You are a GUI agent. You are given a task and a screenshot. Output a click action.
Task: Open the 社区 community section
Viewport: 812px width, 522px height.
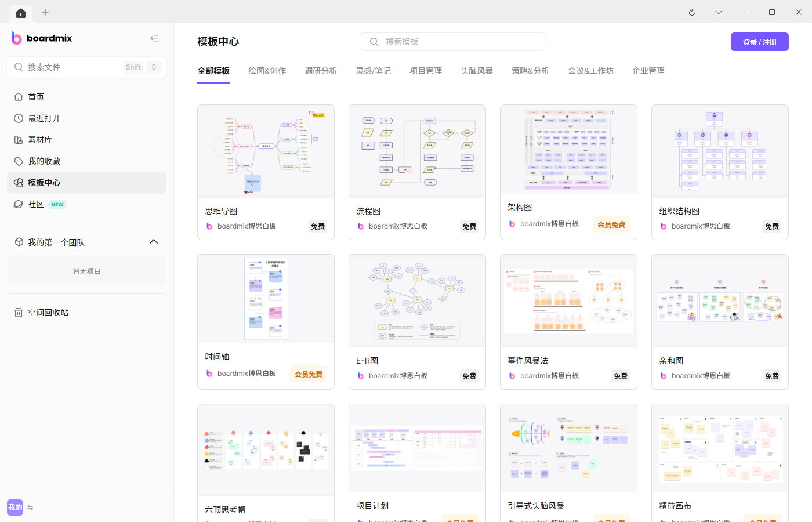click(x=35, y=204)
